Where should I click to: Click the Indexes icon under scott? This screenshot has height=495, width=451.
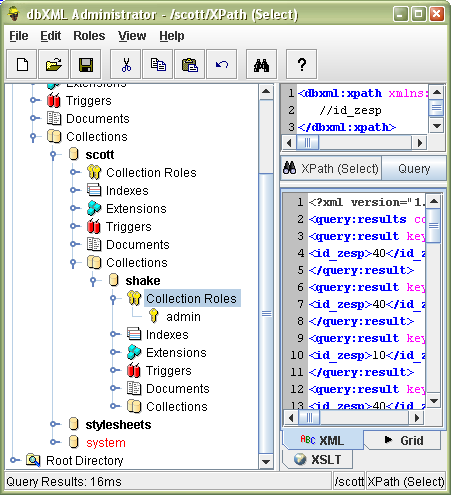coord(94,190)
